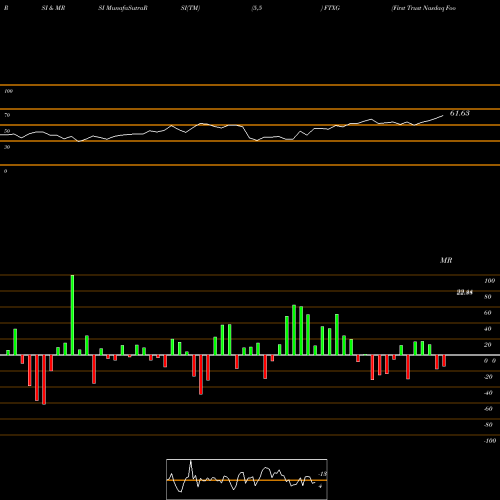Click the 61.63 RSI value label
500x500 pixels.
[x=460, y=113]
